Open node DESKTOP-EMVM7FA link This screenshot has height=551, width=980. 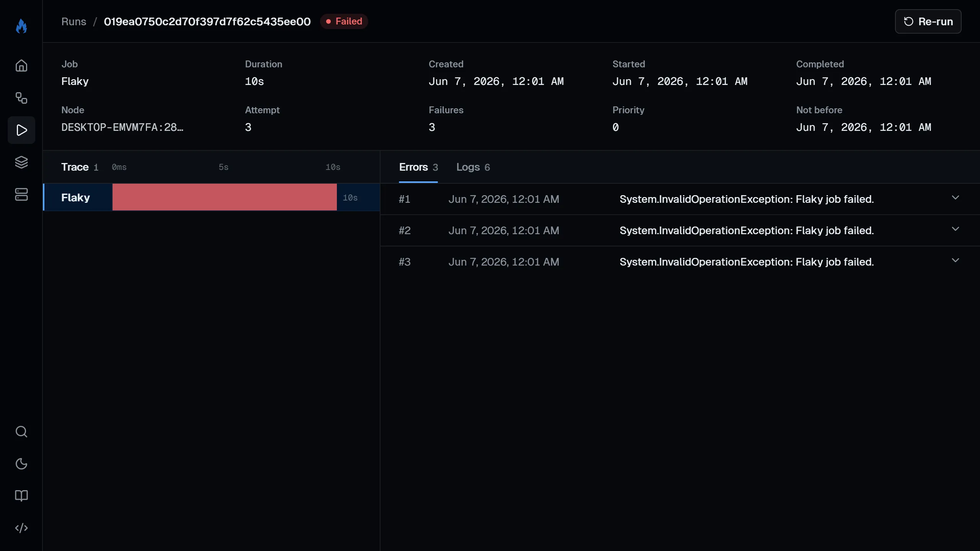coord(122,127)
